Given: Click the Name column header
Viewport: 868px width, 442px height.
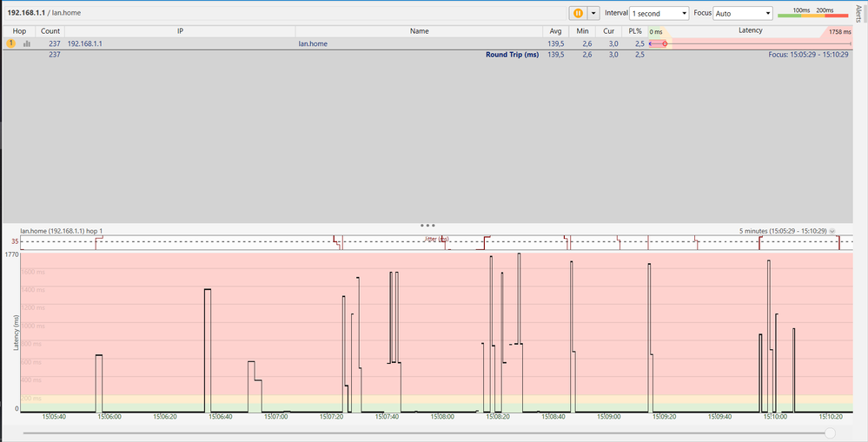Looking at the screenshot, I should click(420, 30).
